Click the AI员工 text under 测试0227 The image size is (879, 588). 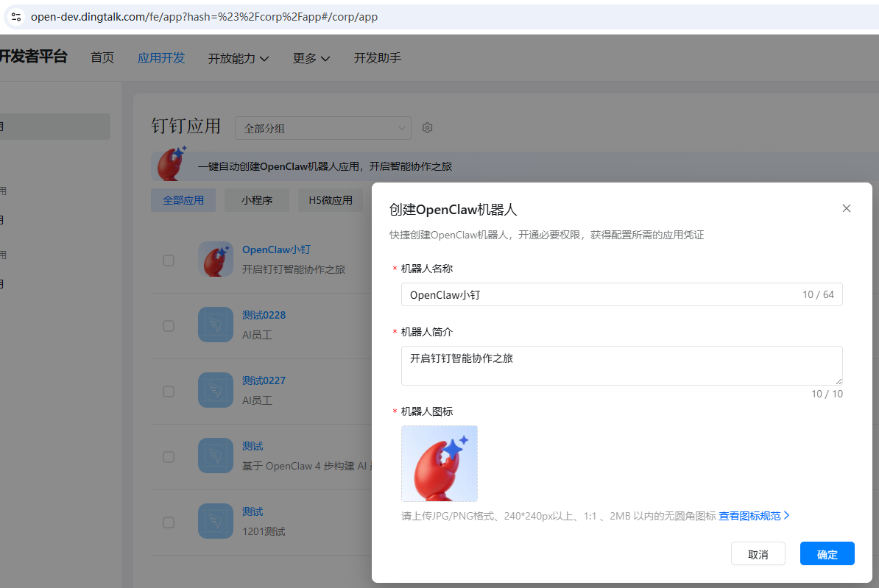coord(258,401)
